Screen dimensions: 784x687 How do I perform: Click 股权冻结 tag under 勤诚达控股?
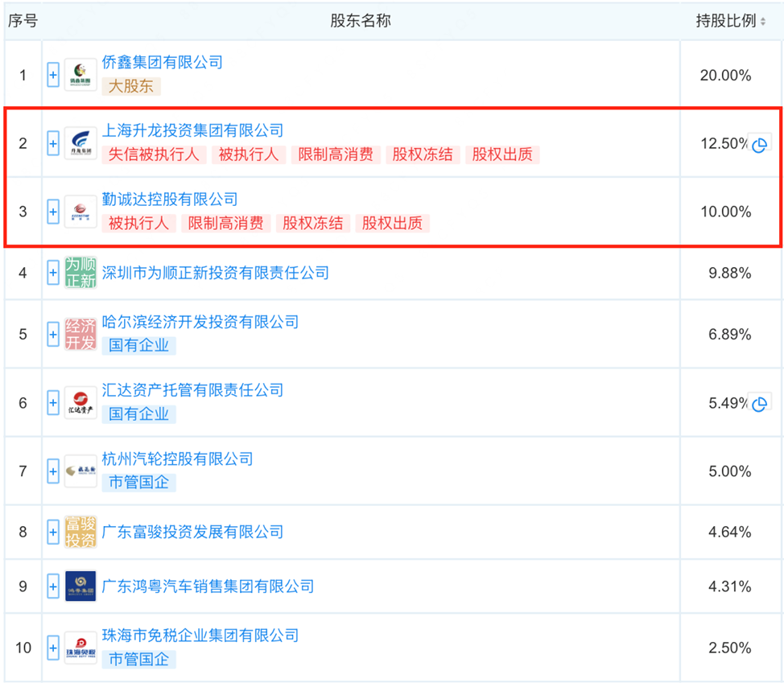(x=312, y=224)
